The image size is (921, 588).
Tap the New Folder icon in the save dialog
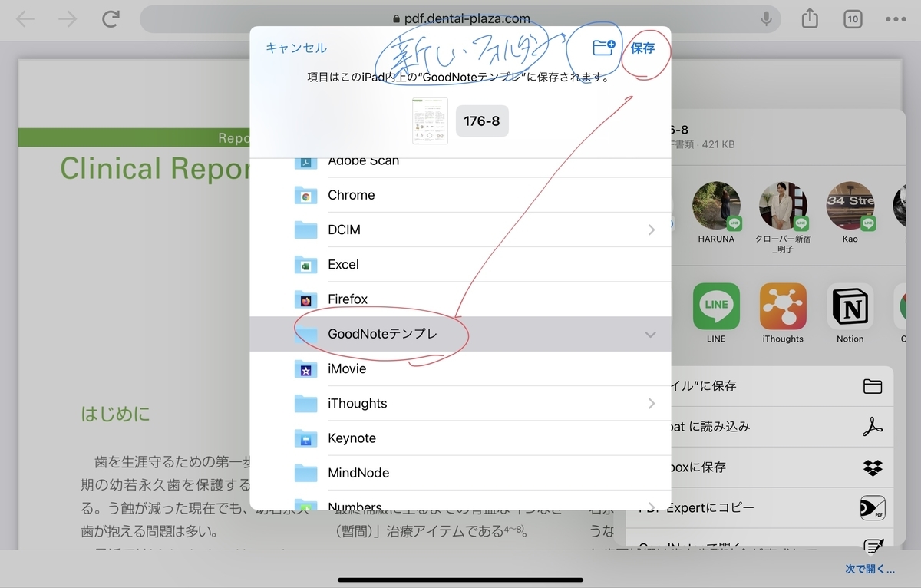(602, 48)
